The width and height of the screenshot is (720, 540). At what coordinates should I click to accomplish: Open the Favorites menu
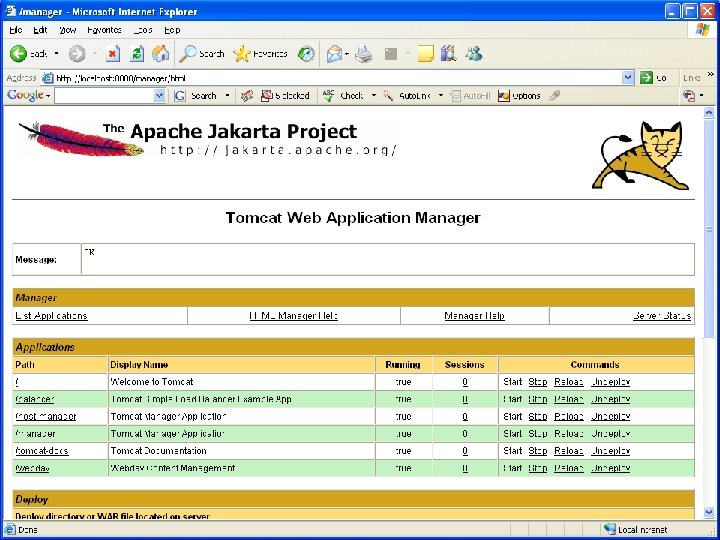click(x=104, y=30)
